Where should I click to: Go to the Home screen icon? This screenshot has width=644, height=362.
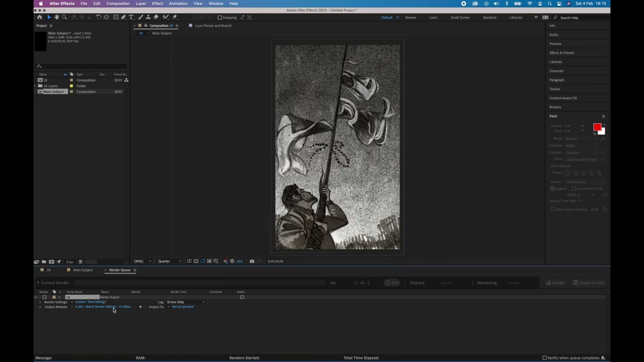point(39,17)
